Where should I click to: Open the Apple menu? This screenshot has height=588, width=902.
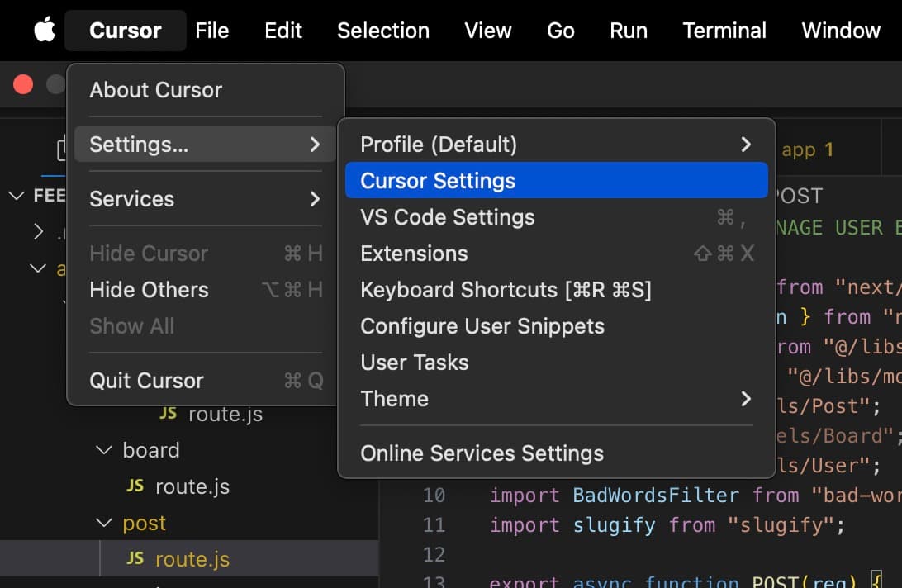point(45,30)
